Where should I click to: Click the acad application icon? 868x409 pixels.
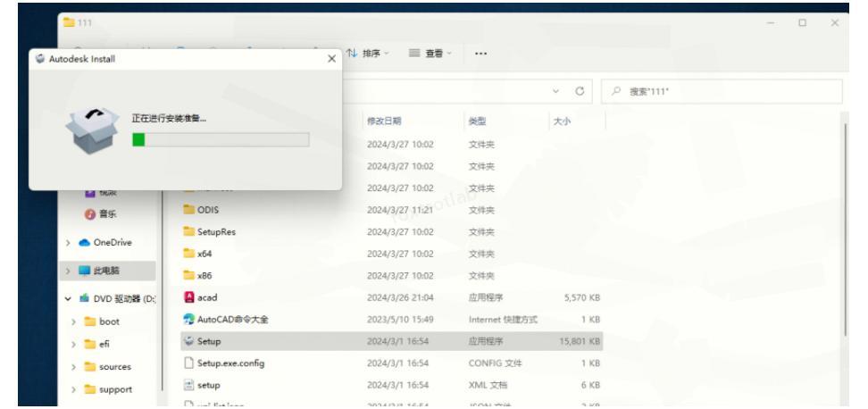(188, 297)
